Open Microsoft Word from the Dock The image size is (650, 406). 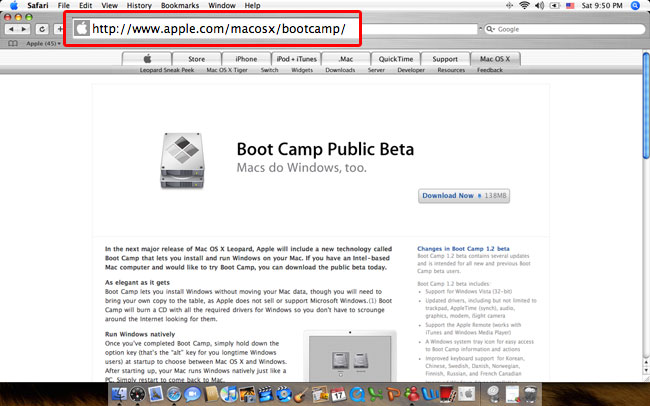point(430,394)
